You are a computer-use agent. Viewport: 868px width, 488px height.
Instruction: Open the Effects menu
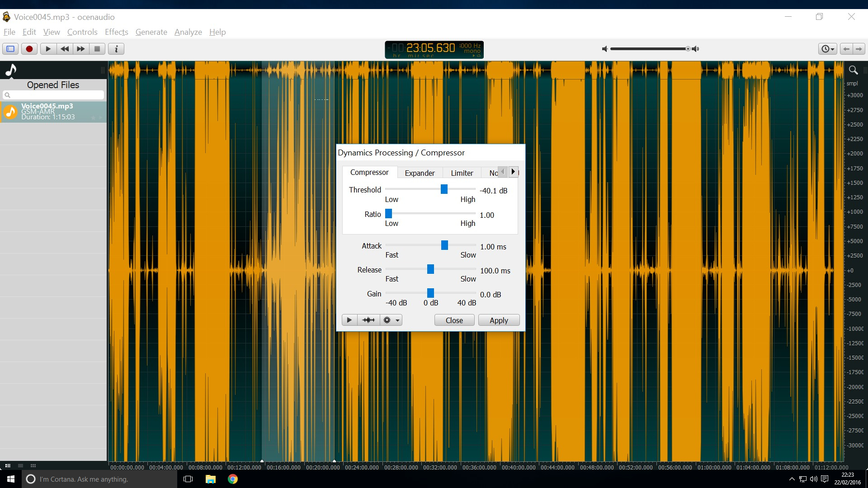pos(117,32)
